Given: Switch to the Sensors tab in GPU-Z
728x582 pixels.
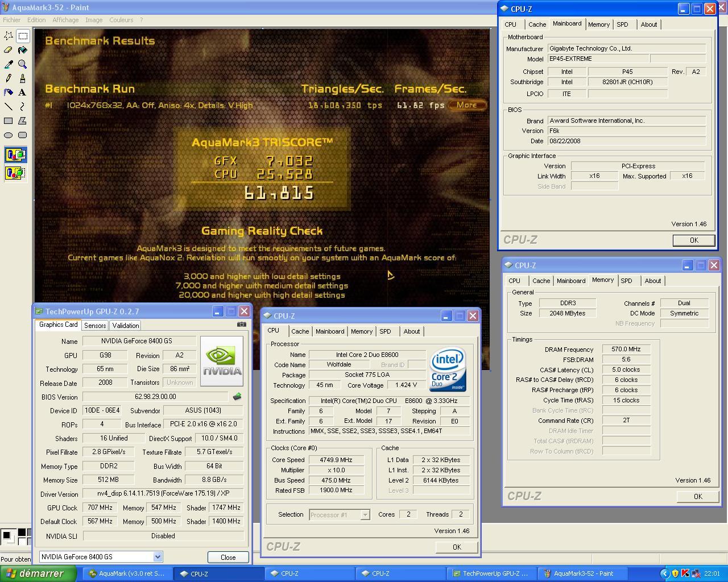Looking at the screenshot, I should click(x=95, y=326).
